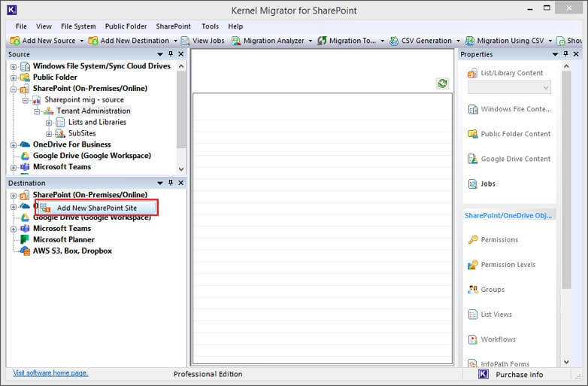Screen dimensions: 588x386
Task: Collapse source SharePoint (On-Premises/Online) node
Action: tap(14, 90)
